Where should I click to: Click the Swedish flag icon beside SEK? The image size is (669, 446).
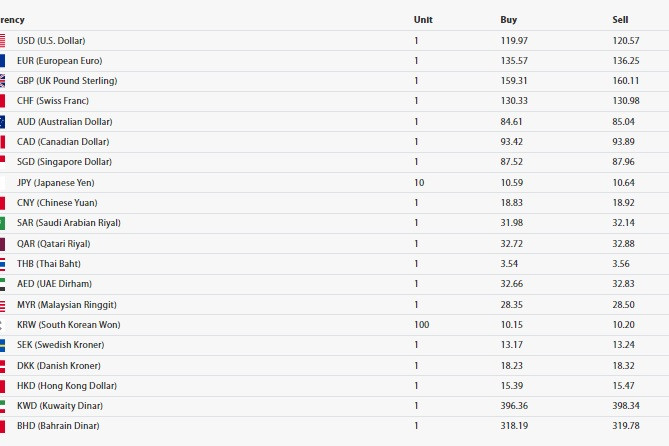(3, 345)
